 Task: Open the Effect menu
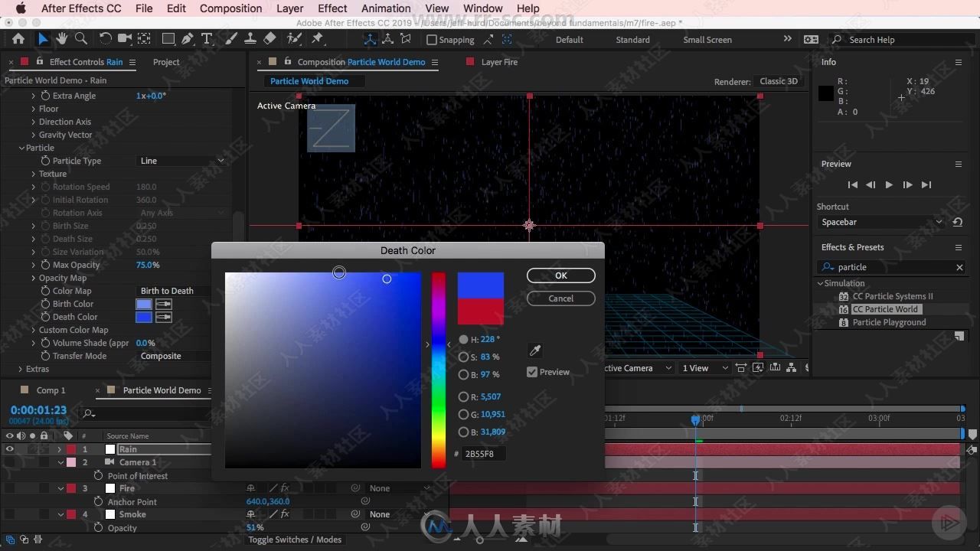tap(332, 8)
